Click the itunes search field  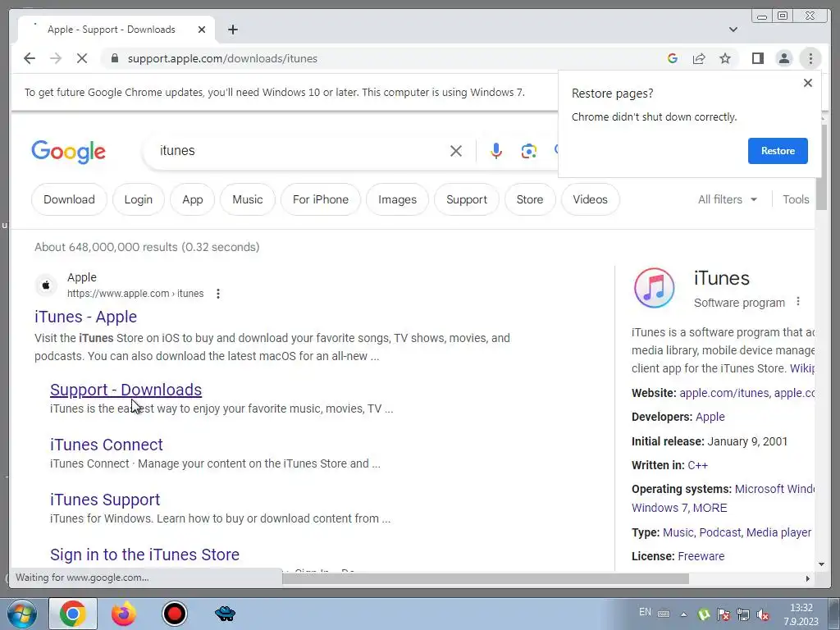coord(300,151)
